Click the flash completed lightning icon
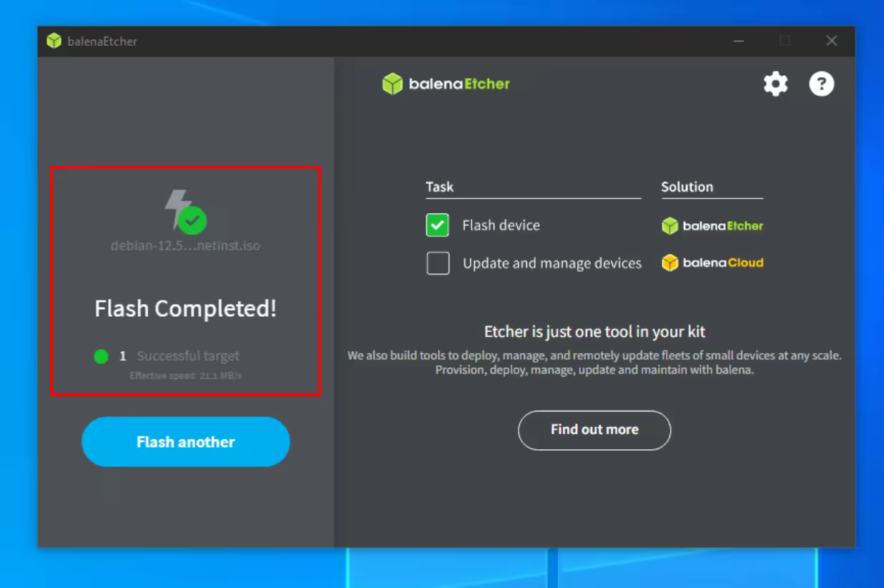Screen dimensions: 884x588 (x=185, y=212)
